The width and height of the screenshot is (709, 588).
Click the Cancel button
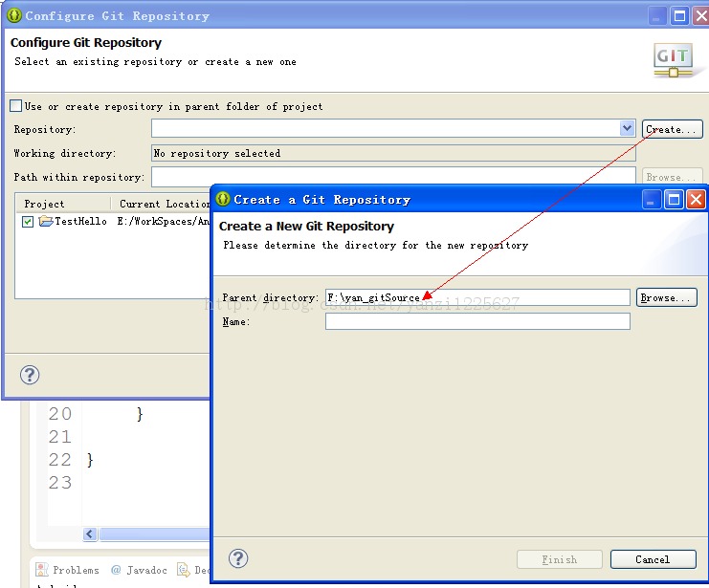[653, 559]
